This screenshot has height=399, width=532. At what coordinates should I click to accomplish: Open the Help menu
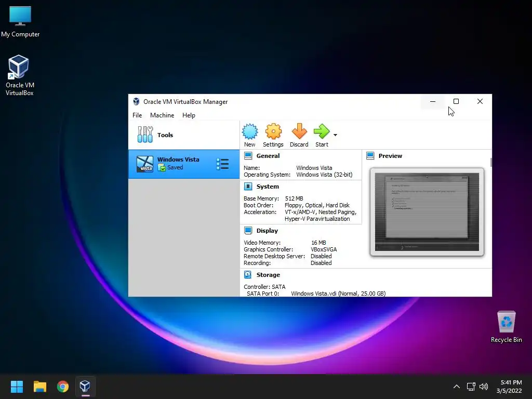click(x=189, y=115)
